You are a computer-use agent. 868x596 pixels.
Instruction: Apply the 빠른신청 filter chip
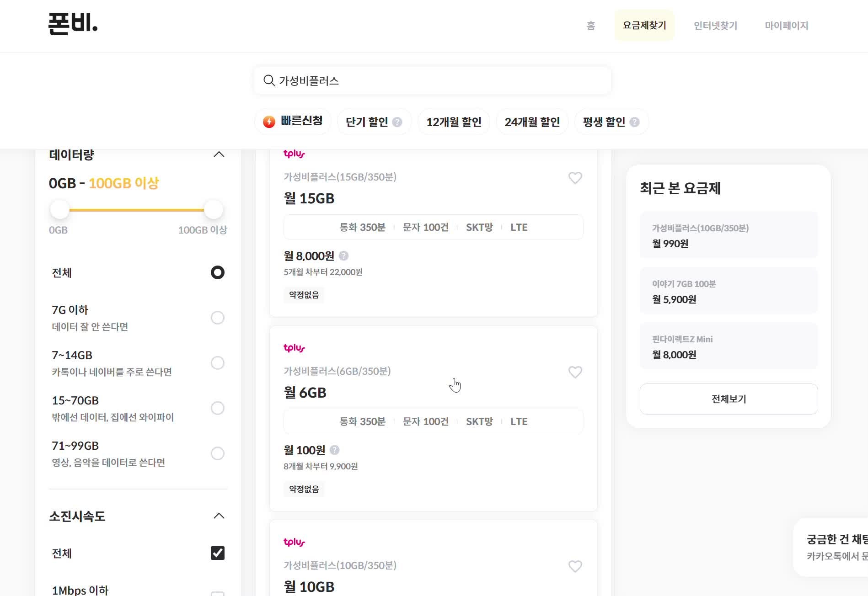coord(293,122)
